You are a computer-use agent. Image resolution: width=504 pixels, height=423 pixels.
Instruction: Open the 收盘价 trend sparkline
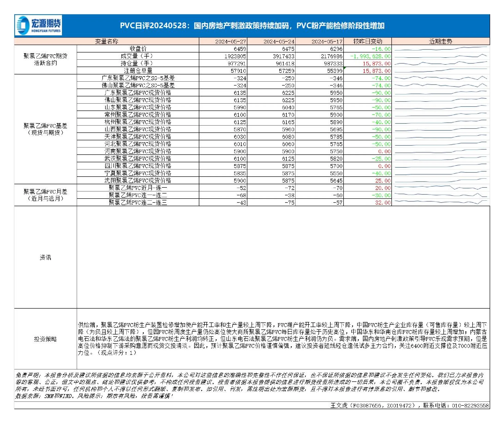pyautogui.click(x=441, y=49)
